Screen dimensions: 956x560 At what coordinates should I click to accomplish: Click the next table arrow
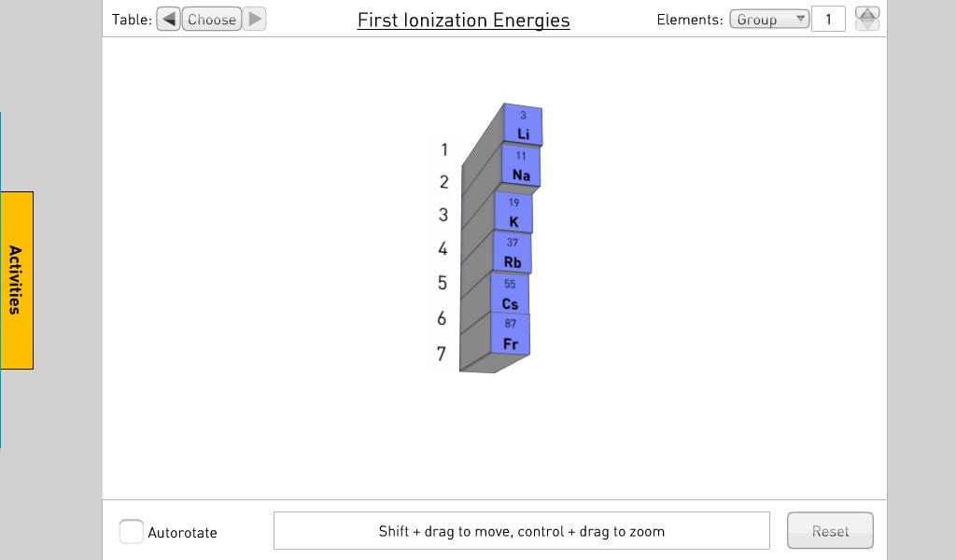(255, 19)
